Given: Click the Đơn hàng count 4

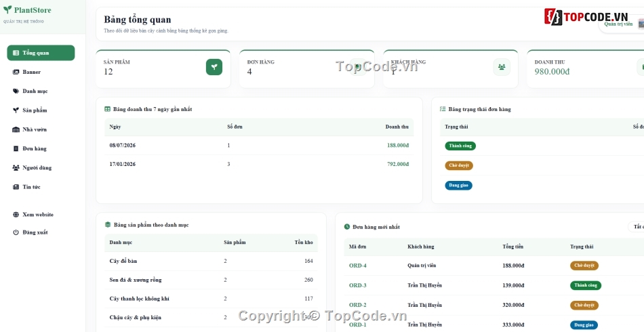Looking at the screenshot, I should (249, 71).
